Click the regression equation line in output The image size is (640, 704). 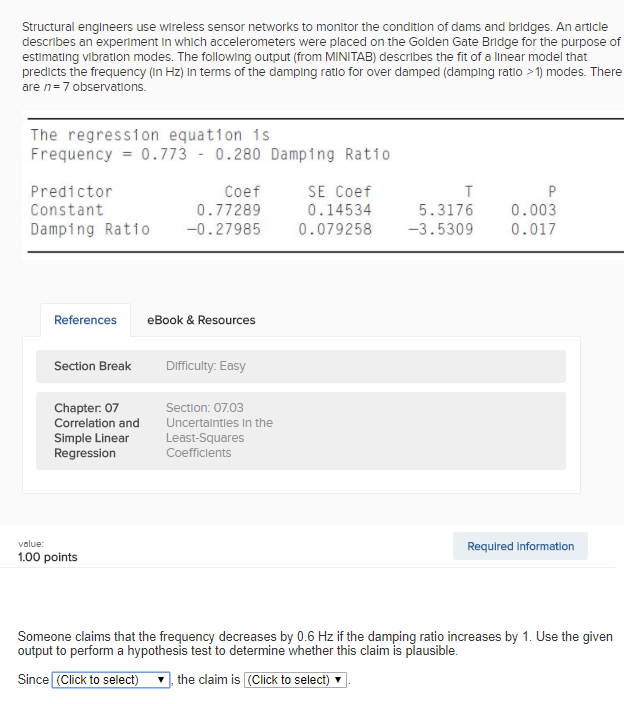tap(210, 154)
